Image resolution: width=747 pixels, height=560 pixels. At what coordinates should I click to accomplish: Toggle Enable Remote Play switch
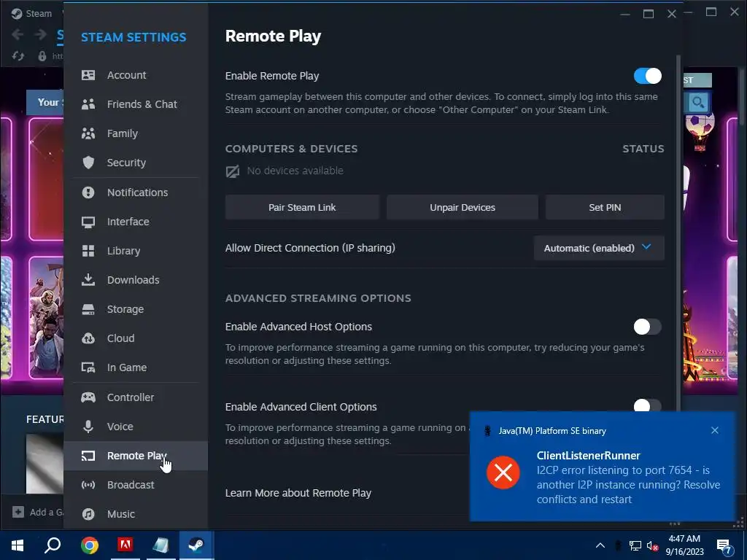coord(648,76)
